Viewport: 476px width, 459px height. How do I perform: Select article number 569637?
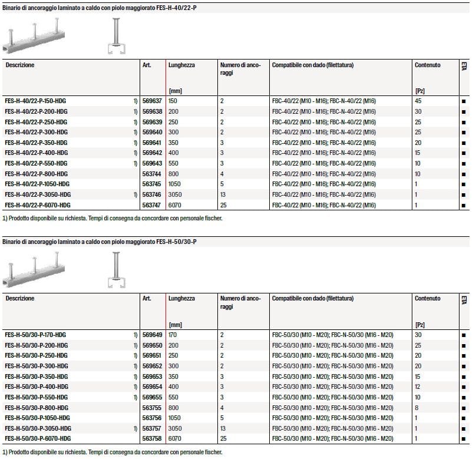151,101
